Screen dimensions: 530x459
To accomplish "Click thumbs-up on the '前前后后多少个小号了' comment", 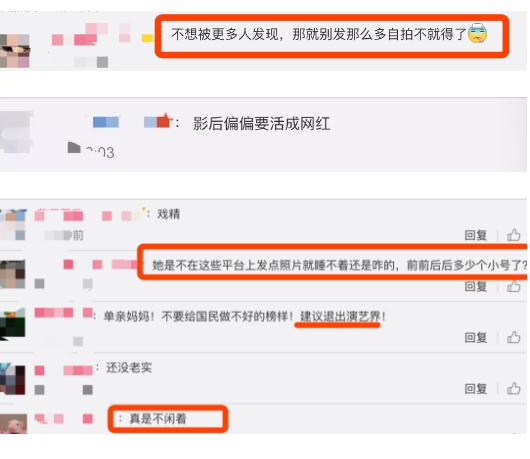I will point(513,286).
